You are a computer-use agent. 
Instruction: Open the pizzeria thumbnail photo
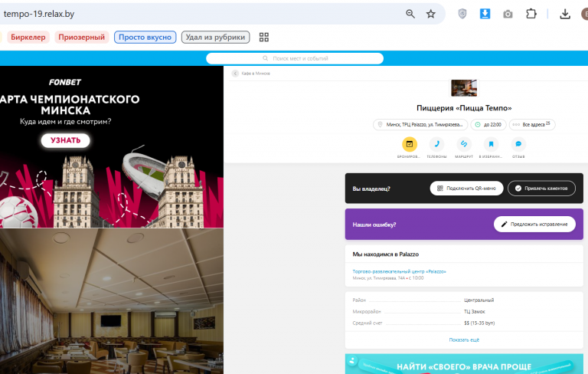[464, 88]
